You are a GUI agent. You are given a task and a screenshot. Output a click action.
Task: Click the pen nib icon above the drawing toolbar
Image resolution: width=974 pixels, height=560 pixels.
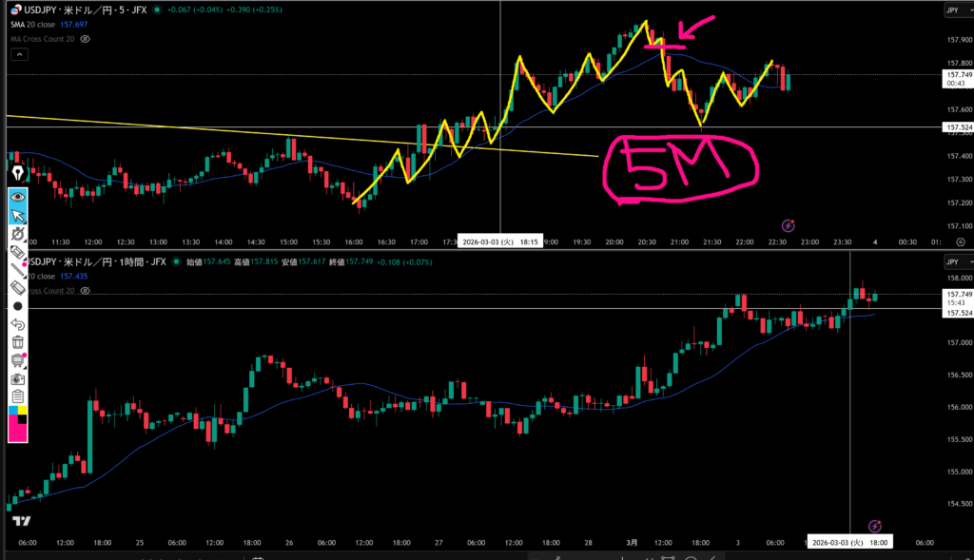pyautogui.click(x=17, y=174)
